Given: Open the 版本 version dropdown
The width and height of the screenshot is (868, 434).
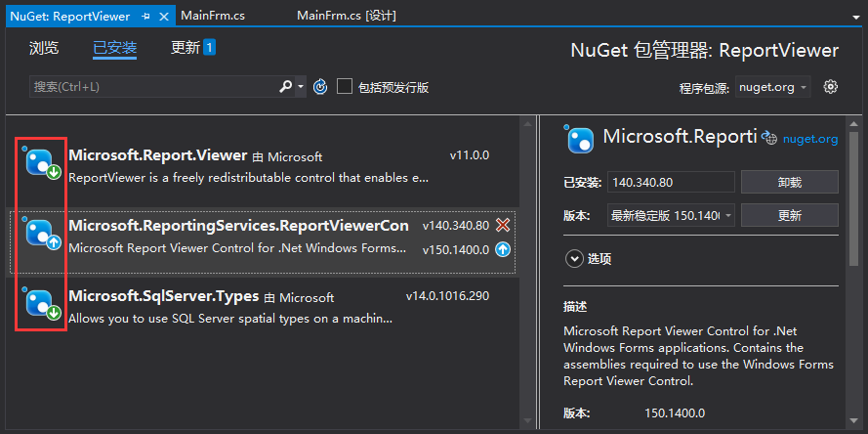Looking at the screenshot, I should [x=671, y=215].
